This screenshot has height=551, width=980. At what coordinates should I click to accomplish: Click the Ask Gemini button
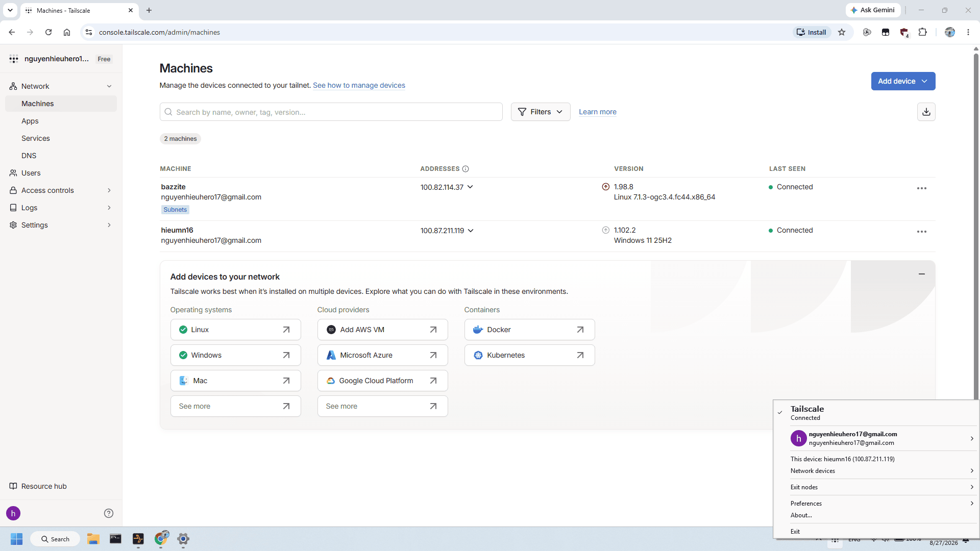point(873,10)
